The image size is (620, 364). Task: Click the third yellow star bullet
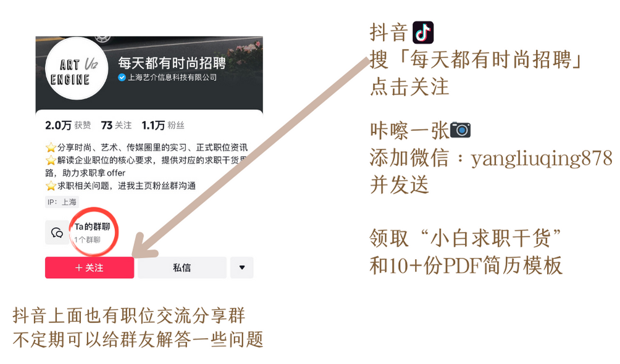click(51, 186)
